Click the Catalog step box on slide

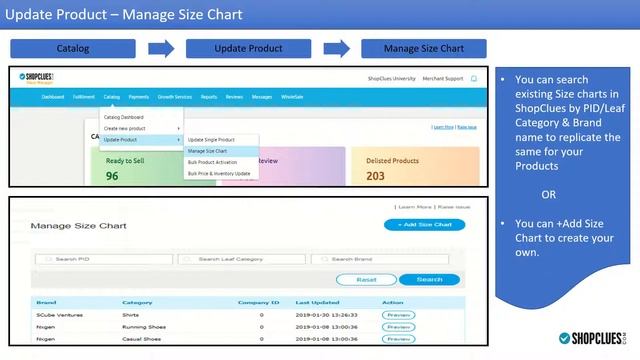coord(73,49)
